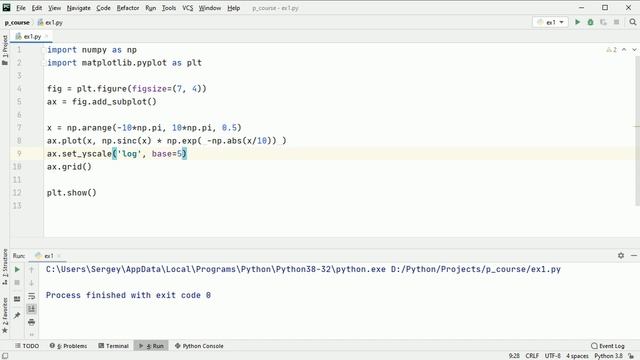The height and width of the screenshot is (360, 640).
Task: Toggle scroll to end in console
Action: click(x=31, y=309)
